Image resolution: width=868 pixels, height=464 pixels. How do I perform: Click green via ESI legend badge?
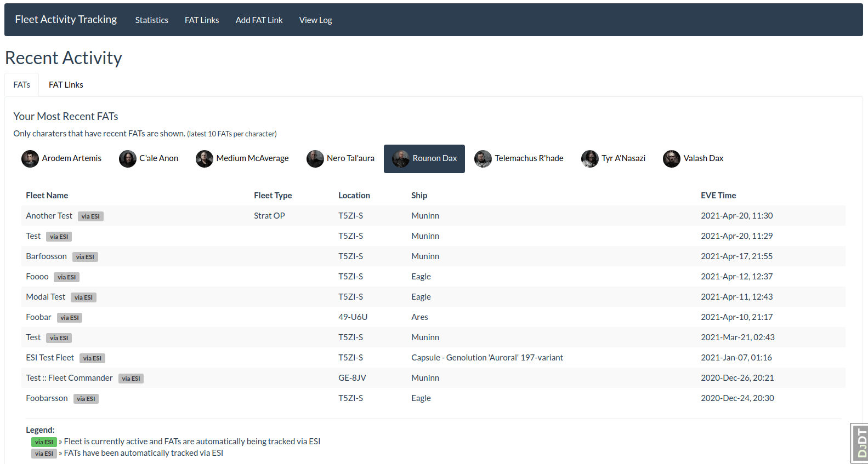44,442
